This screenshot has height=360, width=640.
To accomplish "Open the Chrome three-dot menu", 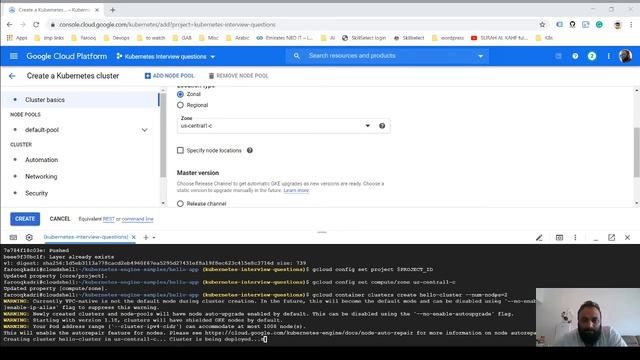I will (631, 25).
